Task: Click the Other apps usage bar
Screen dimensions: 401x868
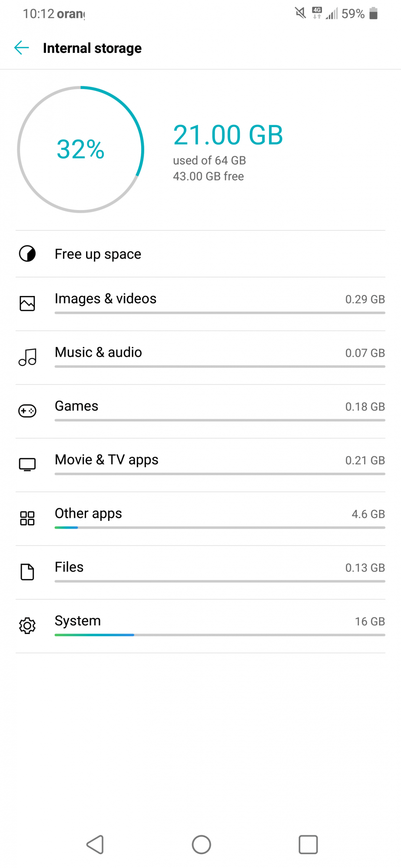Action: [x=220, y=528]
